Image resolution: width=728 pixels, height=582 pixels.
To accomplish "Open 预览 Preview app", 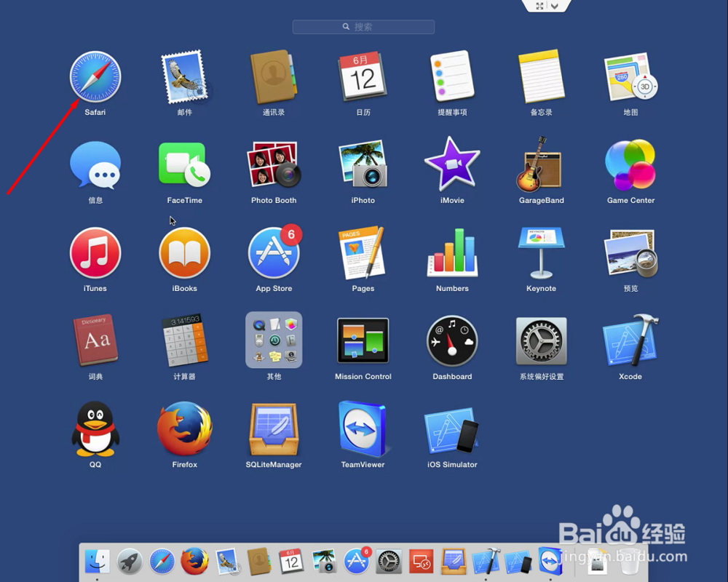I will (630, 253).
